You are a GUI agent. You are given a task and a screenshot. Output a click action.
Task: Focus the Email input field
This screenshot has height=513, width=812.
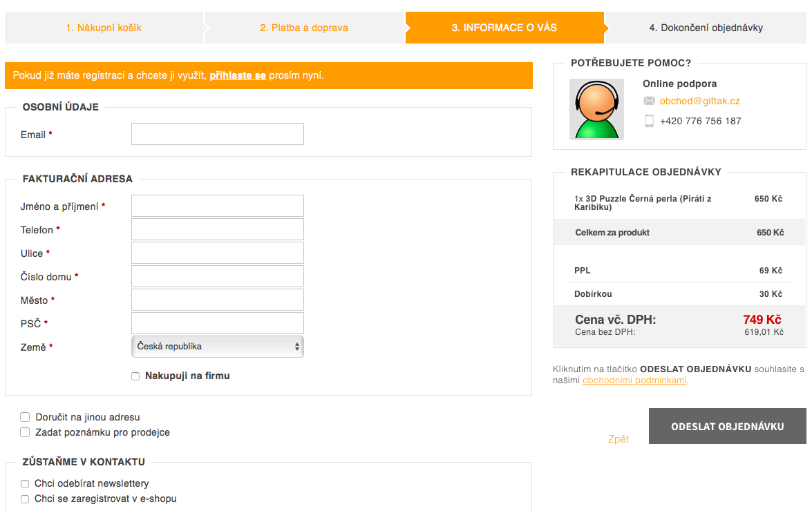coord(217,134)
